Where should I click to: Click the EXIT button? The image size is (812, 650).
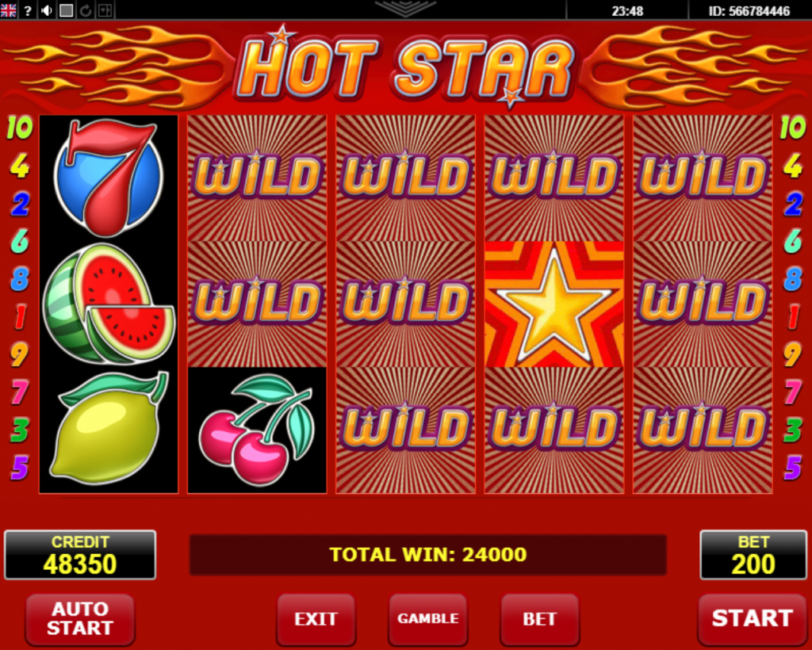coord(316,619)
